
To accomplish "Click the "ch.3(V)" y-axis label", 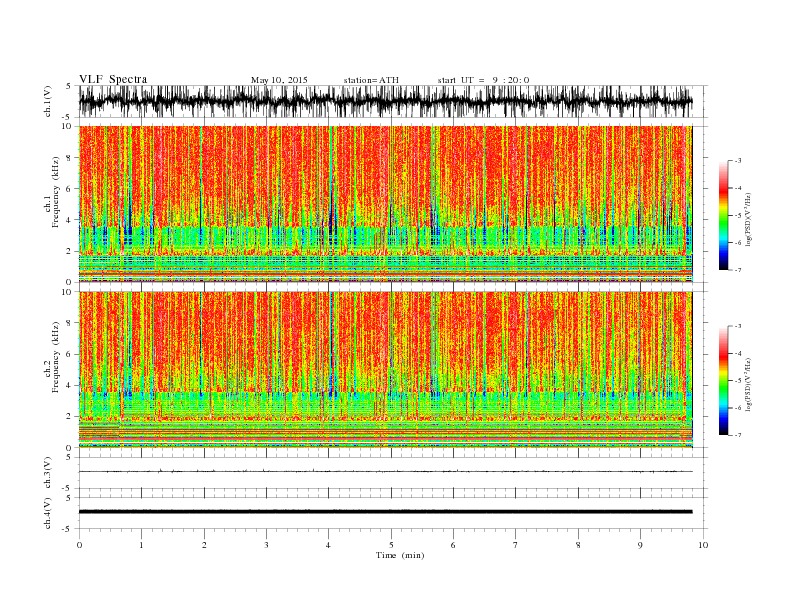I will point(48,473).
